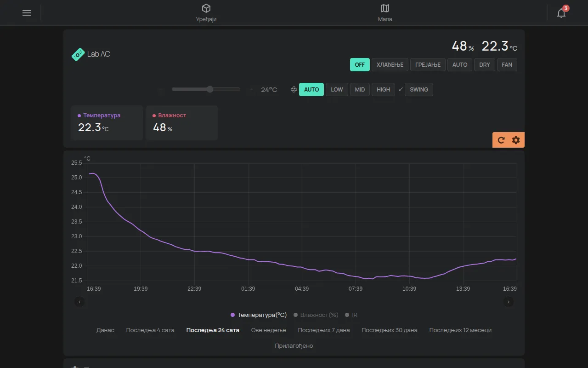This screenshot has width=588, height=368.
Task: Click the target temperature slider handle
Action: pos(210,89)
